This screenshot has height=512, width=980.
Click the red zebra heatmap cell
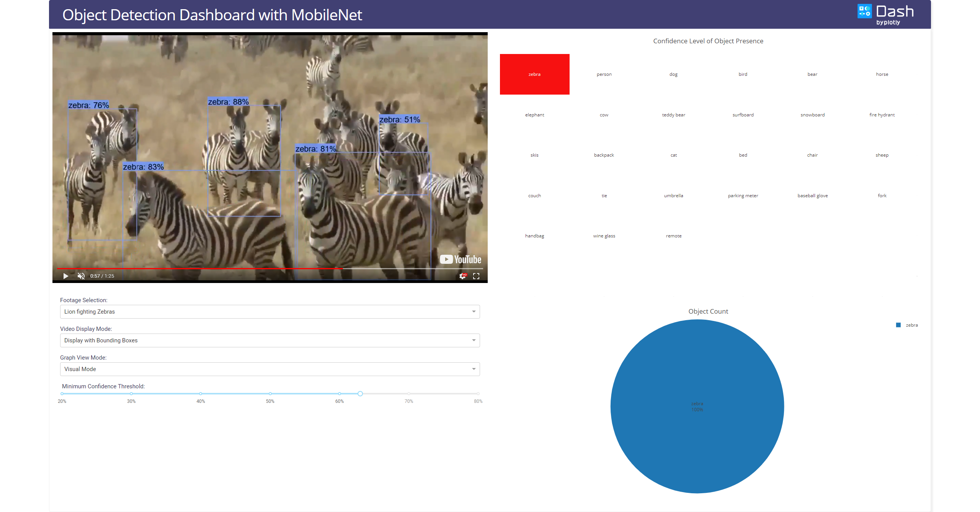[x=534, y=74]
